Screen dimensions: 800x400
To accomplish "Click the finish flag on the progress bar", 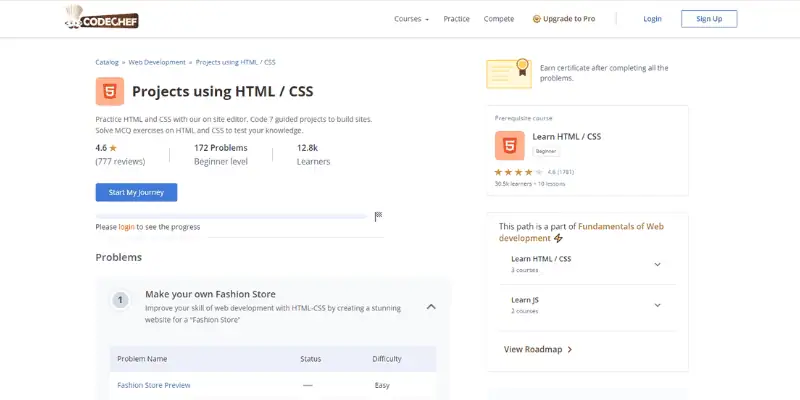I will pos(378,216).
